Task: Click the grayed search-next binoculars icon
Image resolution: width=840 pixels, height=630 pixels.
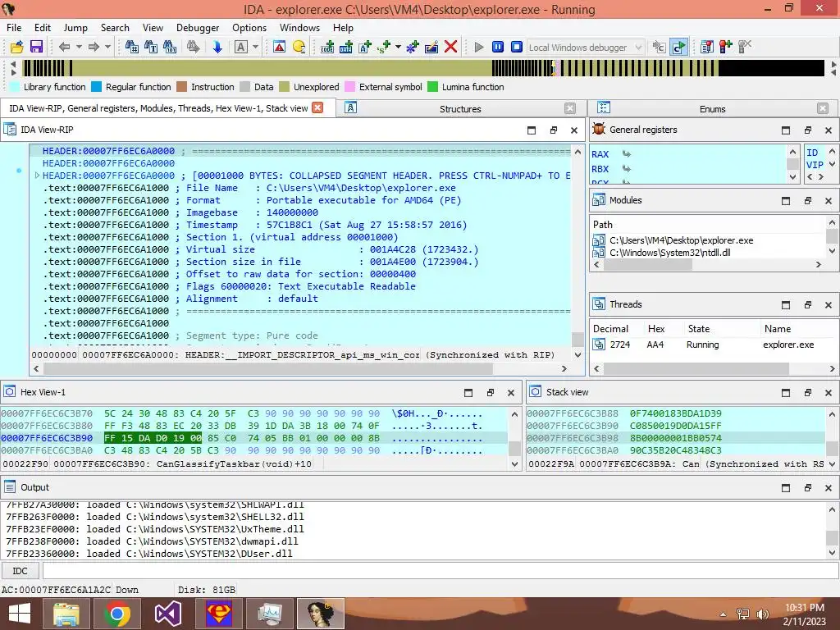Action: pyautogui.click(x=194, y=47)
